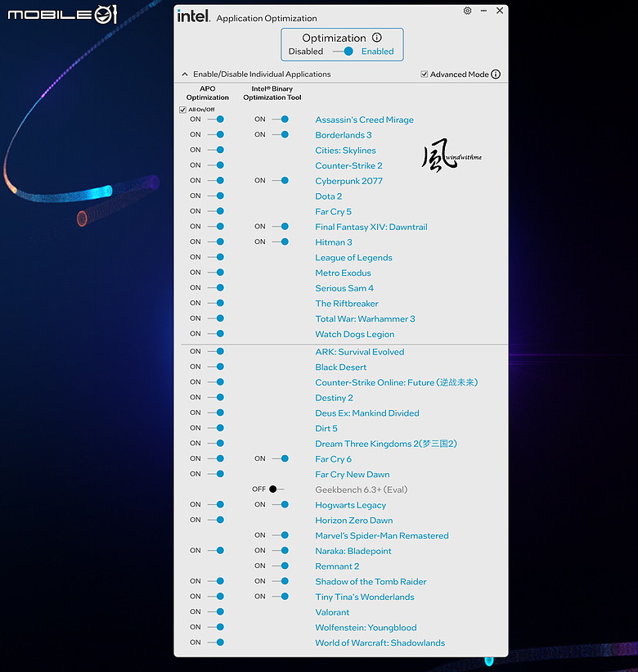The image size is (638, 672).
Task: Click the Enabled label of Optimization
Action: pyautogui.click(x=378, y=52)
